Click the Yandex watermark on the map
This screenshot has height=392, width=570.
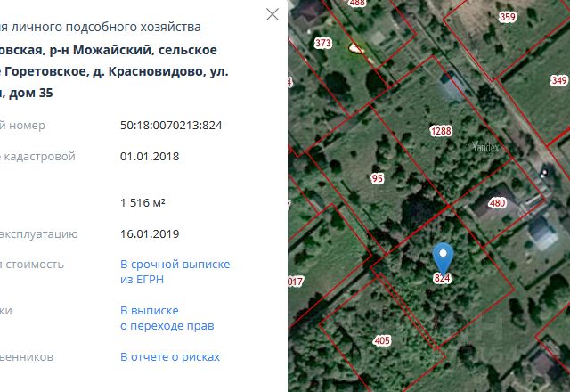click(485, 147)
